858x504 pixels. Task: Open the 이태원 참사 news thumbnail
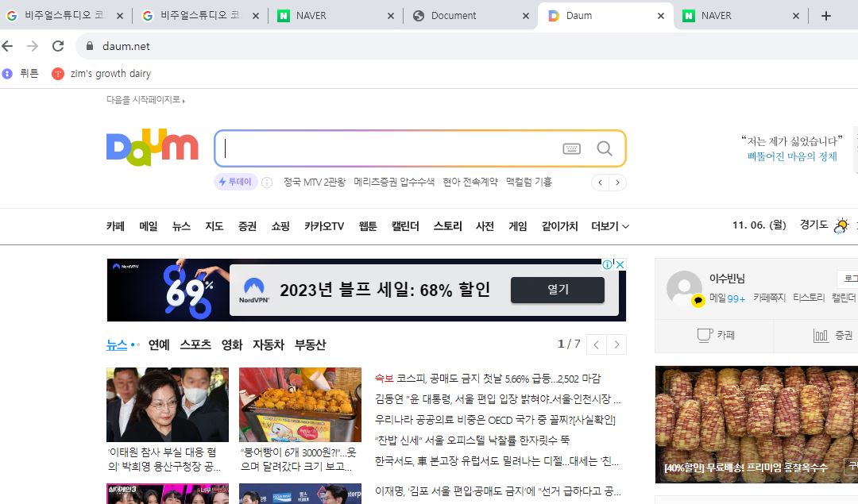[168, 405]
